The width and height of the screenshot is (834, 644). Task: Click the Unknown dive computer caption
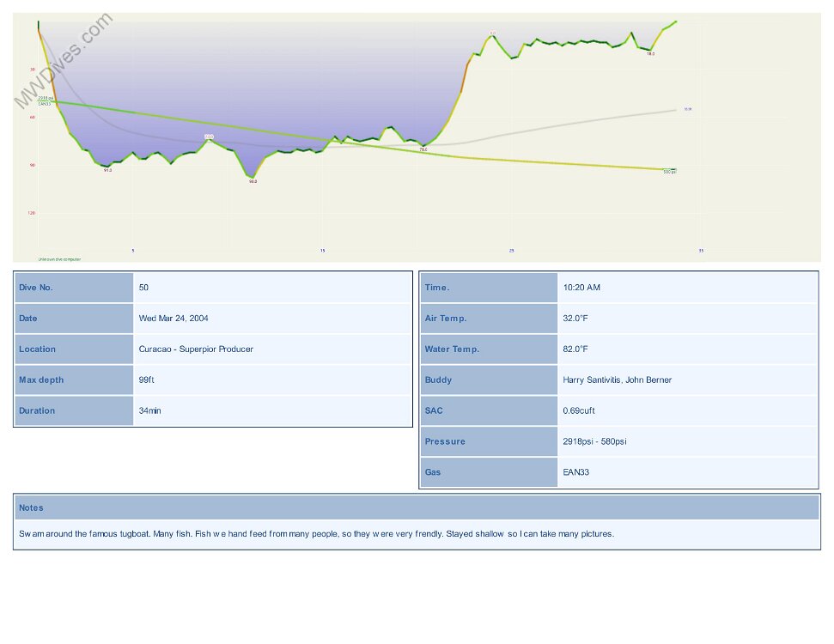click(x=59, y=258)
